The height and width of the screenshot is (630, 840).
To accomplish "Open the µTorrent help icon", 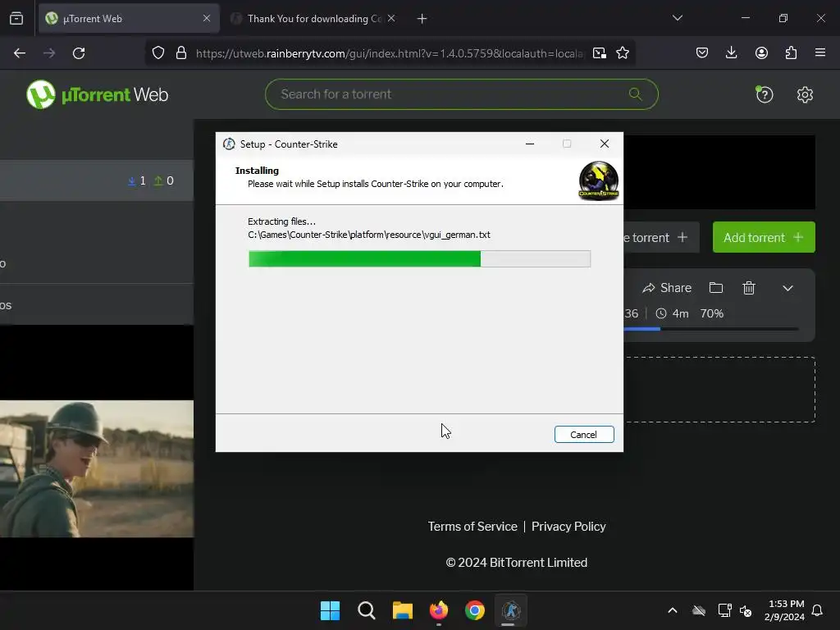I will pos(764,95).
